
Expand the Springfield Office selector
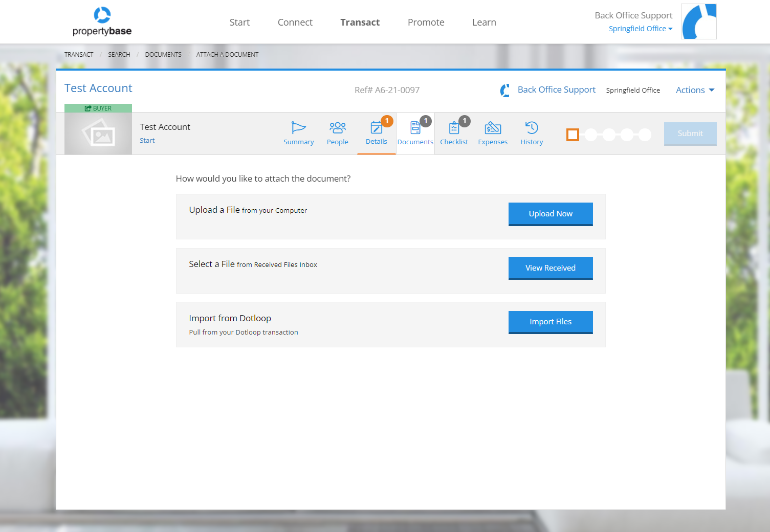pyautogui.click(x=640, y=28)
